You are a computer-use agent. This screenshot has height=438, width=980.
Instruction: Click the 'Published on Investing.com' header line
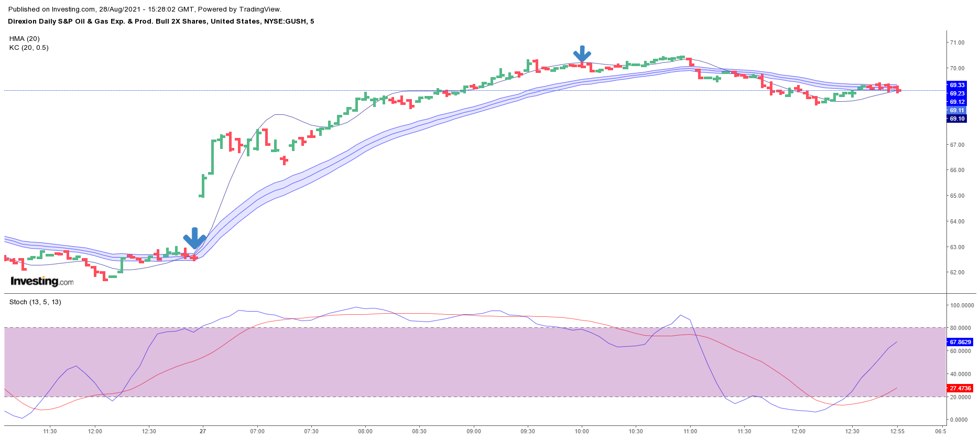[x=145, y=9]
